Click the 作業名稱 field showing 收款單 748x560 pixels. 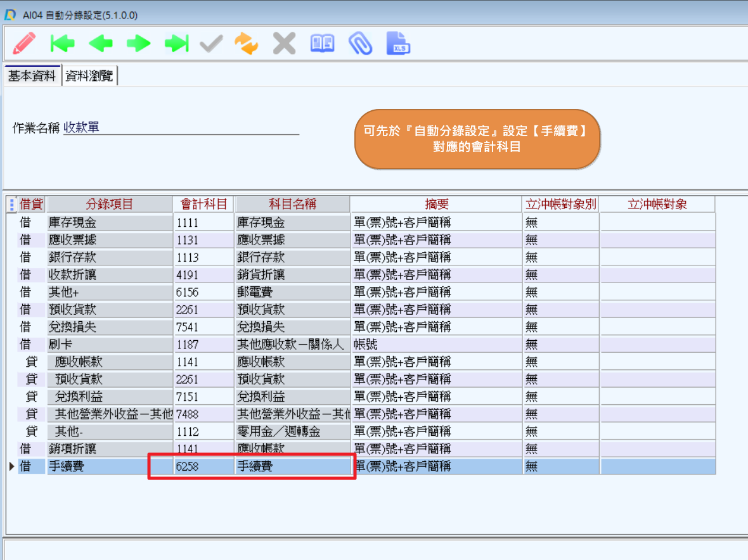[x=181, y=127]
